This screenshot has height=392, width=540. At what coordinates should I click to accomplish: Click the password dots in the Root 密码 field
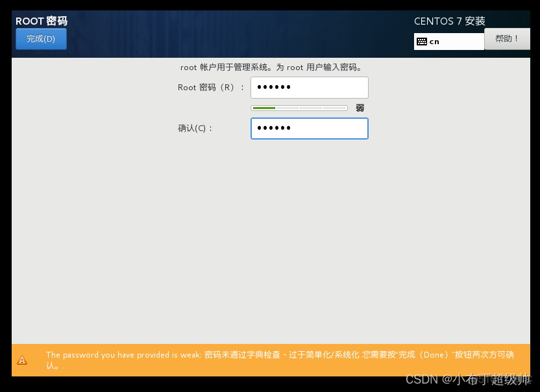point(273,87)
